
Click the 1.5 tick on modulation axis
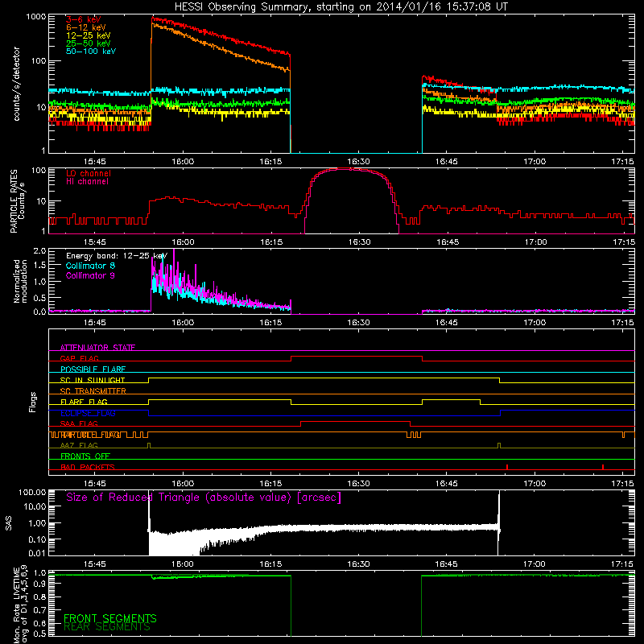(39, 266)
